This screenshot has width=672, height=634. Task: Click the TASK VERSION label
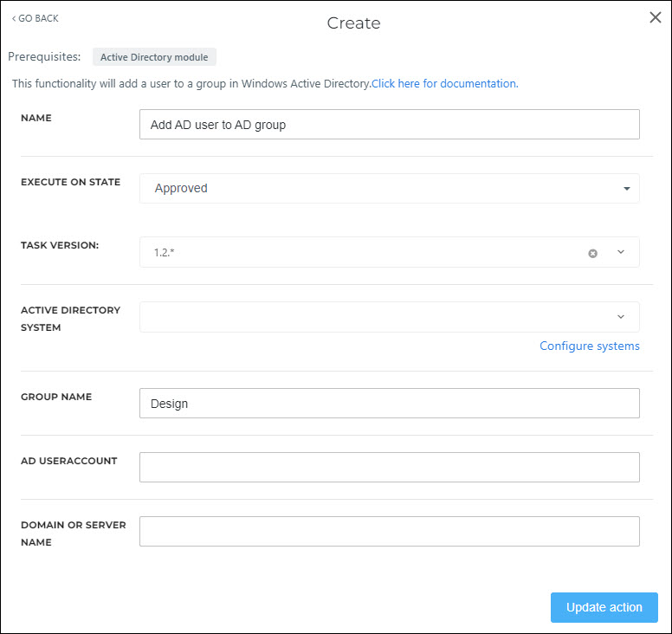(x=60, y=245)
